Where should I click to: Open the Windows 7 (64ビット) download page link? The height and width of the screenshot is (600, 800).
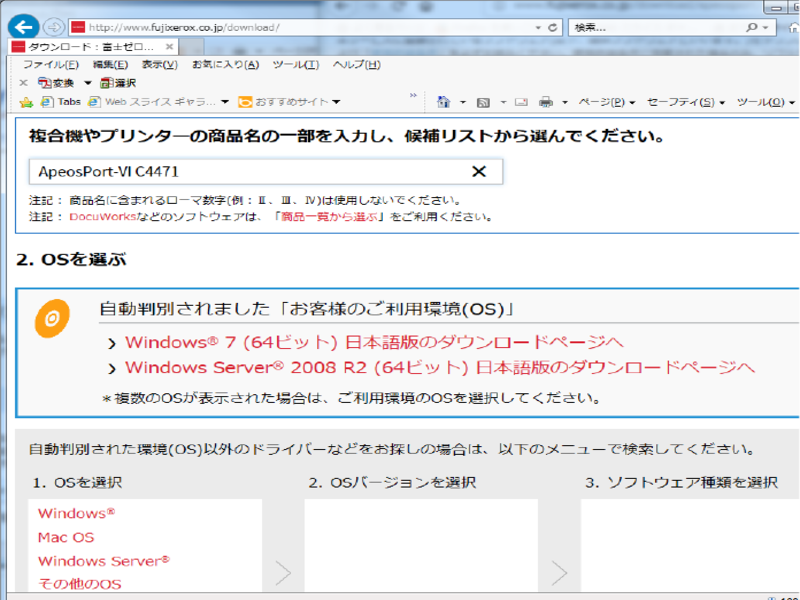coord(374,342)
